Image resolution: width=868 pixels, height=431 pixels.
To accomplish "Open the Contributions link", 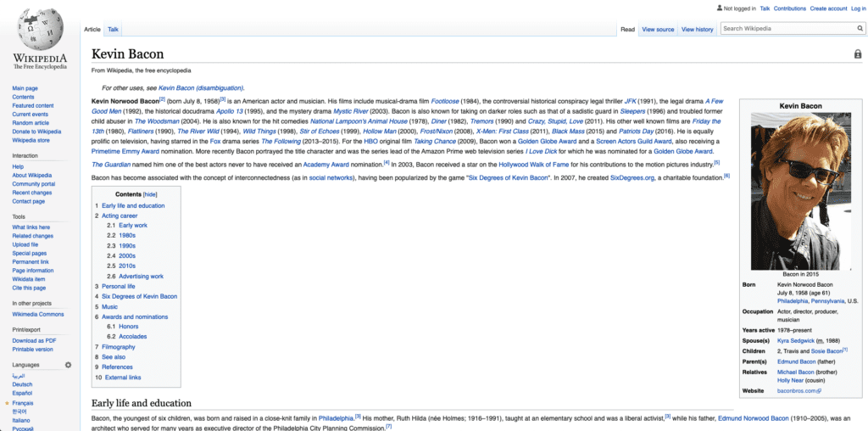I will click(789, 8).
